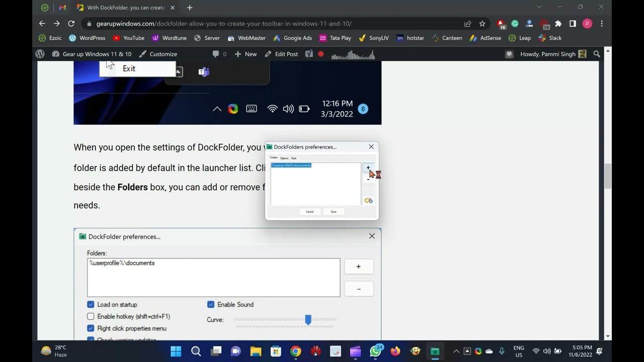Open Gear up Windows 11 & 10 site menu
Screen dimensions: 644x362
92,54
